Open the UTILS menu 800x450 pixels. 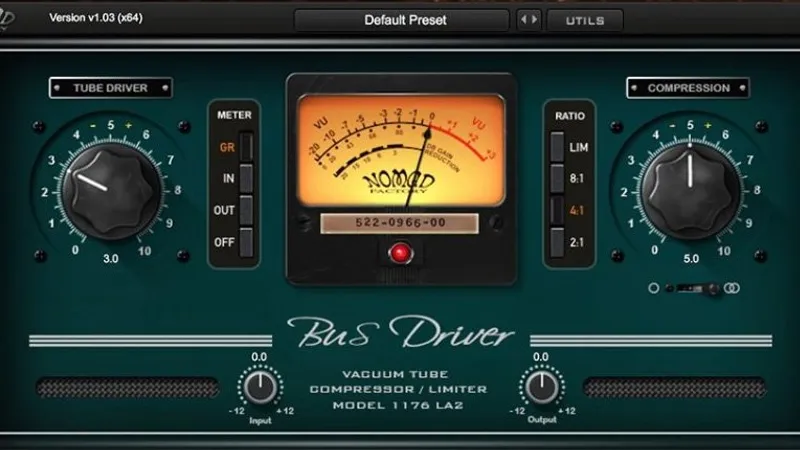[x=585, y=19]
